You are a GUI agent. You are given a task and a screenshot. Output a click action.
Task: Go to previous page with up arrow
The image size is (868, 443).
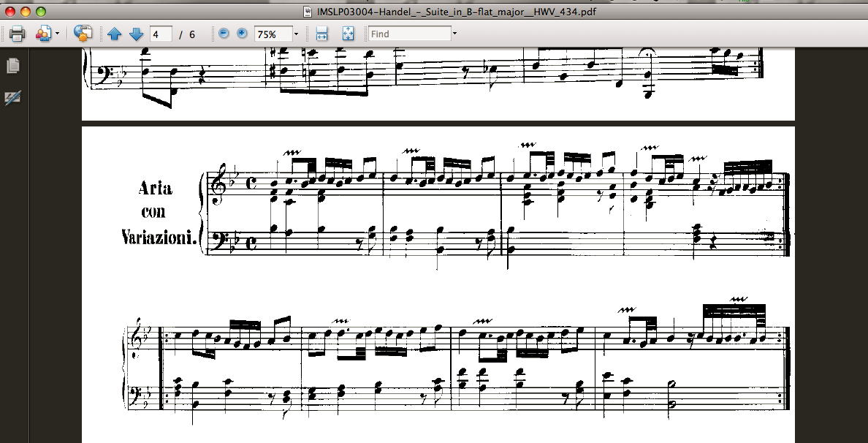pyautogui.click(x=115, y=34)
